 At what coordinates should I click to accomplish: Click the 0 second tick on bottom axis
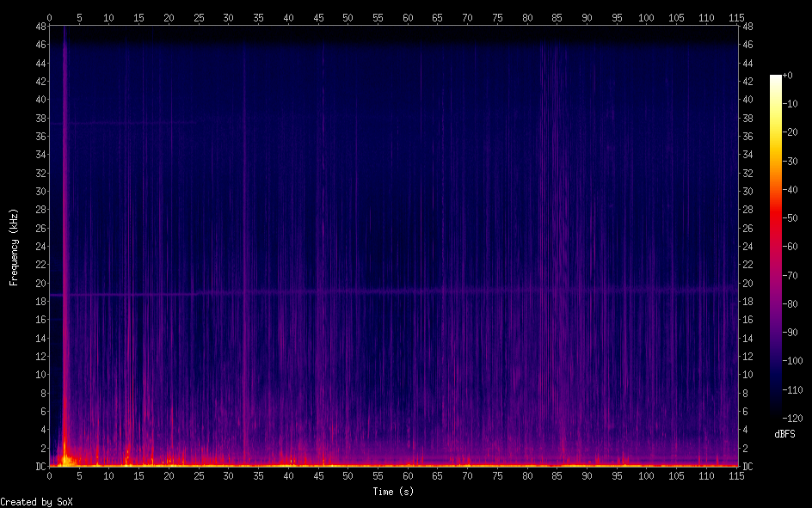pyautogui.click(x=50, y=476)
